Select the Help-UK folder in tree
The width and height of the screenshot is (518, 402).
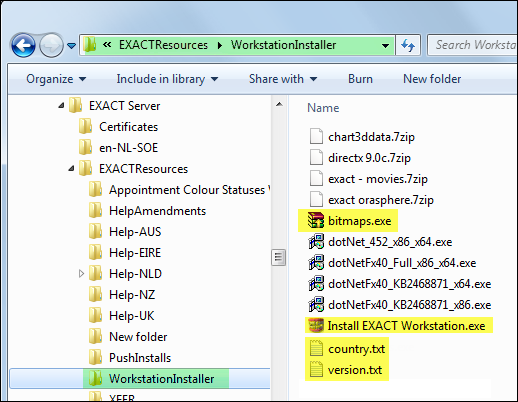point(132,316)
